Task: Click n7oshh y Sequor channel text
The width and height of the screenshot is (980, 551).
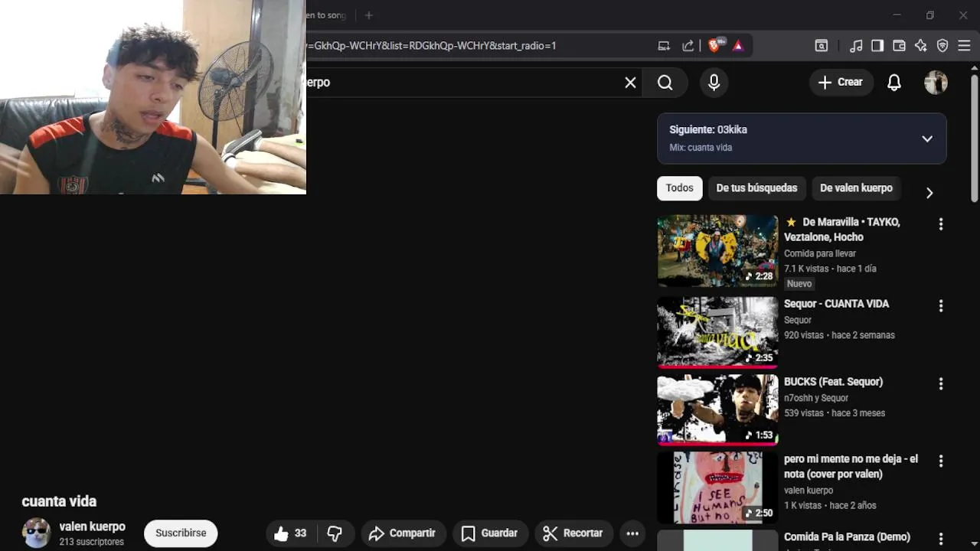Action: pyautogui.click(x=816, y=398)
